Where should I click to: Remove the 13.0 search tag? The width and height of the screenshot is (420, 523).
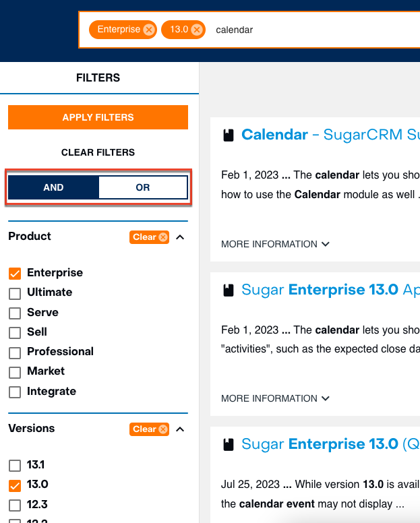tap(196, 30)
